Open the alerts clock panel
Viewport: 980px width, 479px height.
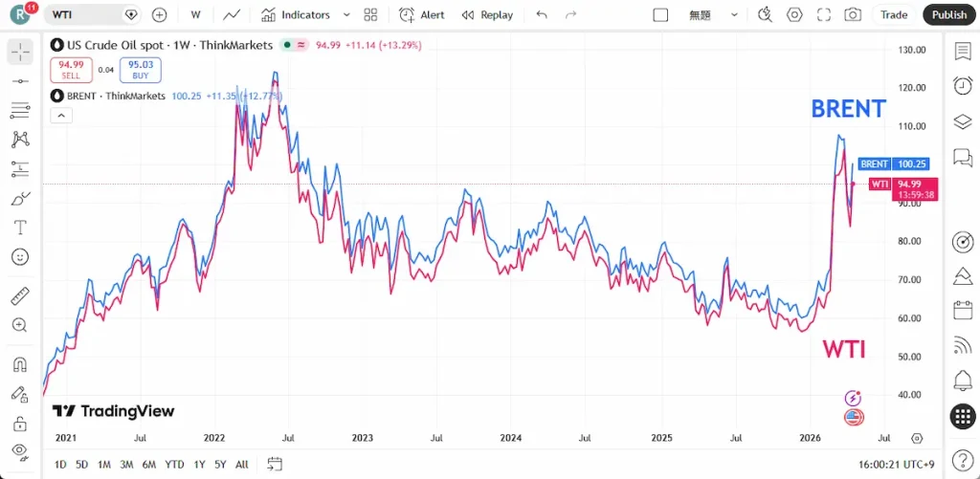point(963,85)
